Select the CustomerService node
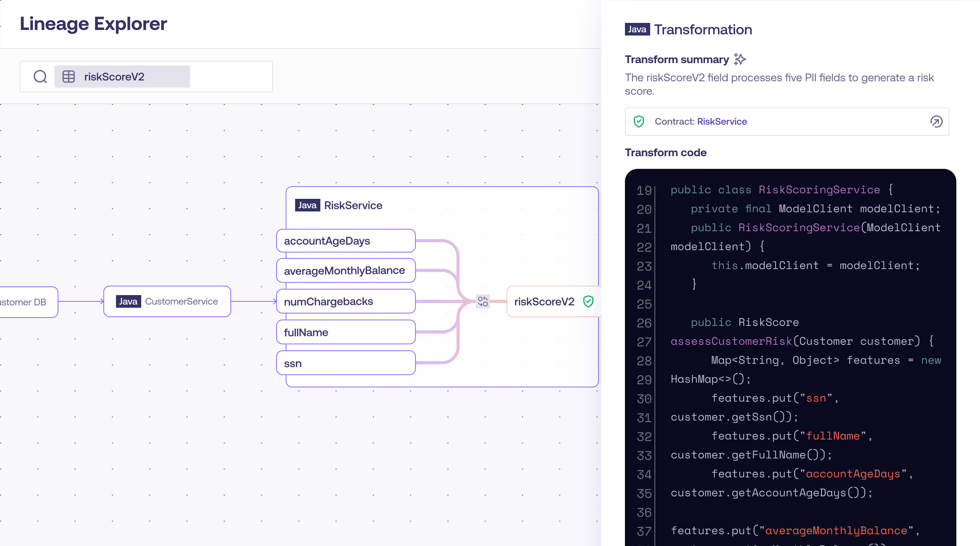980x546 pixels. (x=167, y=301)
